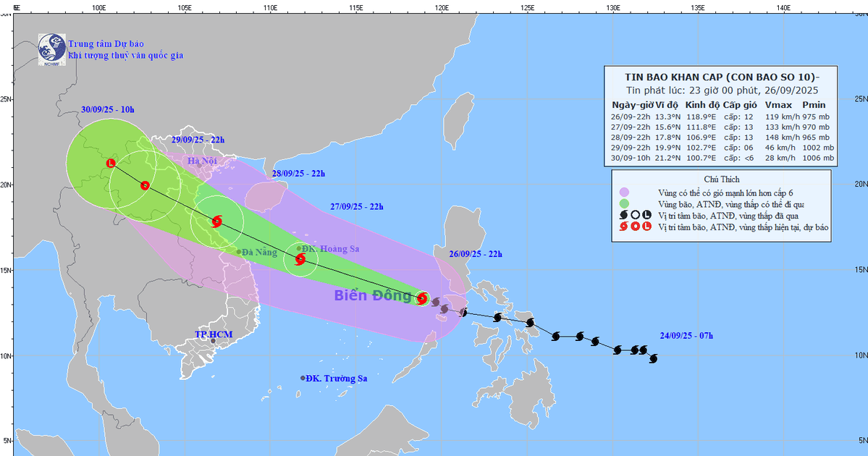
Task: Click the forecast storm icon near ĐK. Hoàng Sa
Action: pyautogui.click(x=300, y=258)
